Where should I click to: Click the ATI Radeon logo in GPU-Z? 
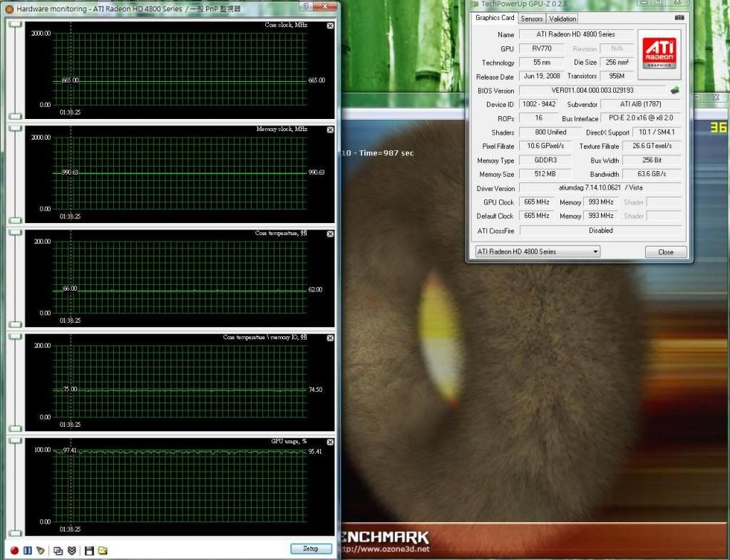click(659, 54)
